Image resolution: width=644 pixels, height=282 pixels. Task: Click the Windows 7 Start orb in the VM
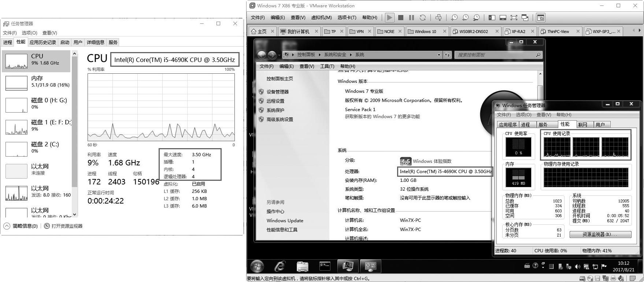(257, 266)
